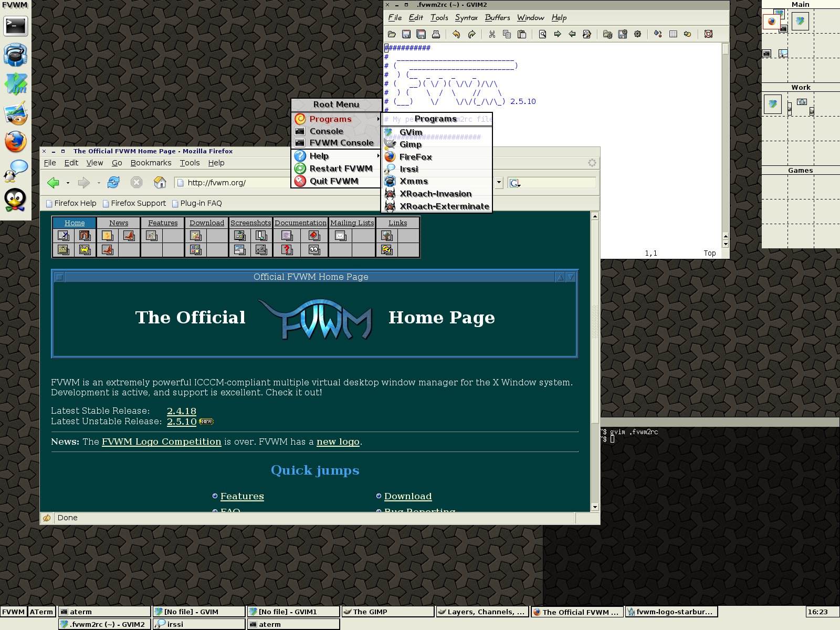Switch to The GIMP taskbar button
Screen dimensions: 840x630
click(x=388, y=612)
